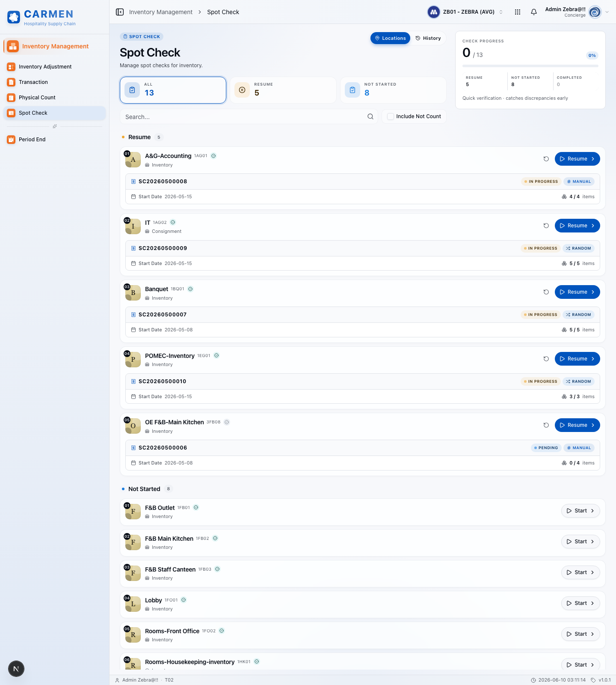Click the document icon of SC20260500008
This screenshot has height=685, width=616.
point(133,182)
